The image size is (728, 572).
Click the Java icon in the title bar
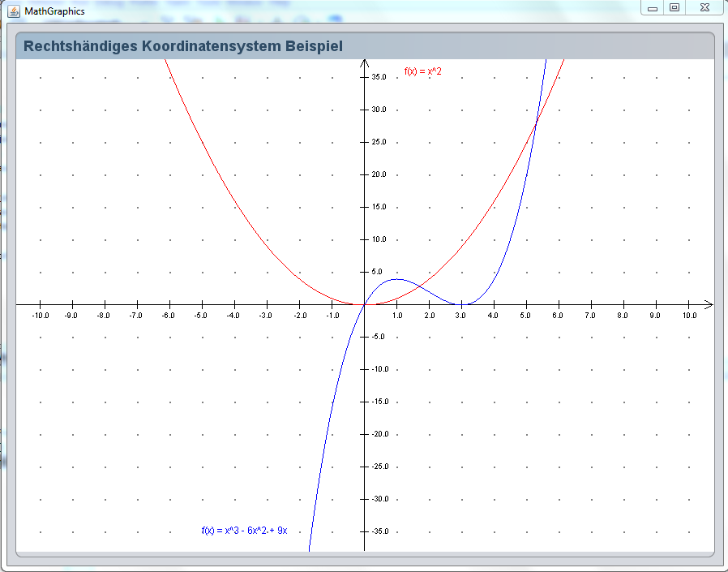(14, 11)
